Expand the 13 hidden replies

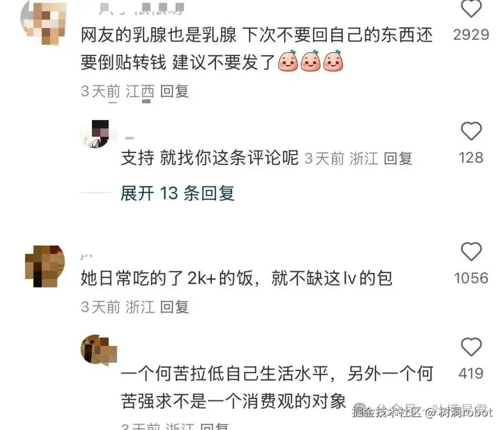[x=177, y=193]
